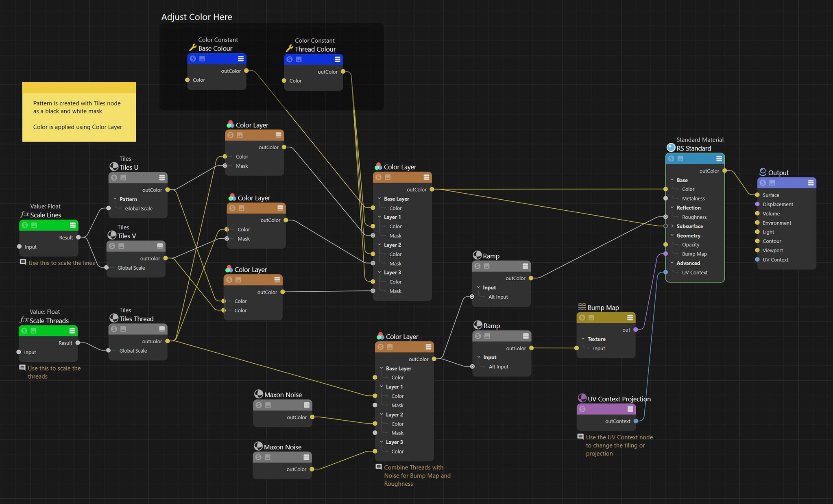Click the preview image icon in Tiles U header
833x504 pixels.
123,178
